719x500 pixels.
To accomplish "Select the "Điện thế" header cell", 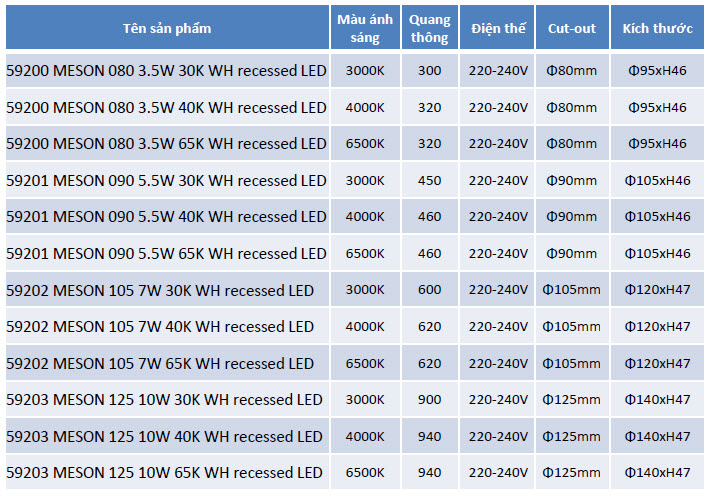I will (498, 28).
